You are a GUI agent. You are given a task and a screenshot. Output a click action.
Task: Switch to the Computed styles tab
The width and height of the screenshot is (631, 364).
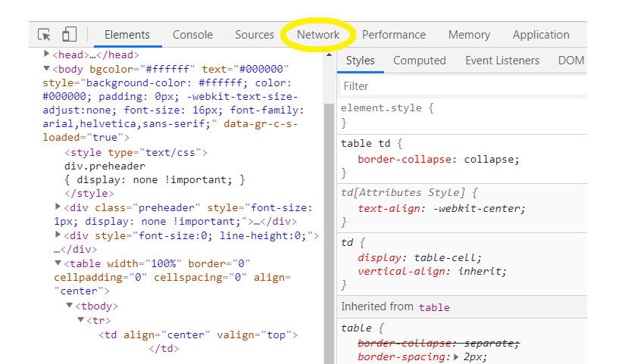tap(419, 61)
